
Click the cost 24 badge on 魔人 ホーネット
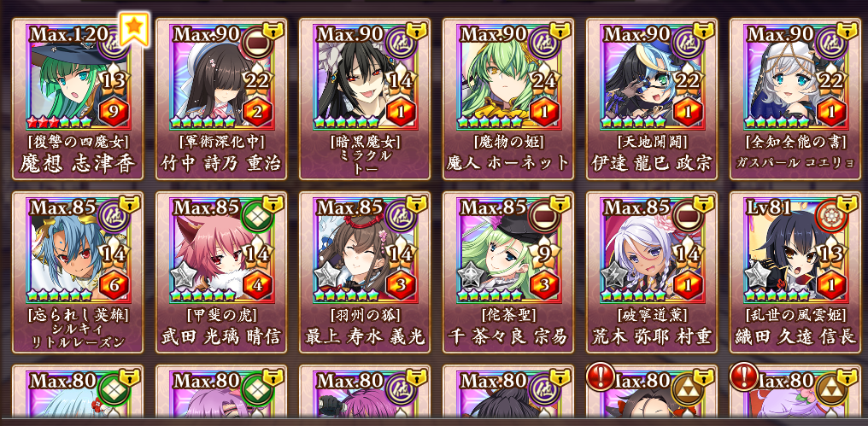tap(543, 81)
